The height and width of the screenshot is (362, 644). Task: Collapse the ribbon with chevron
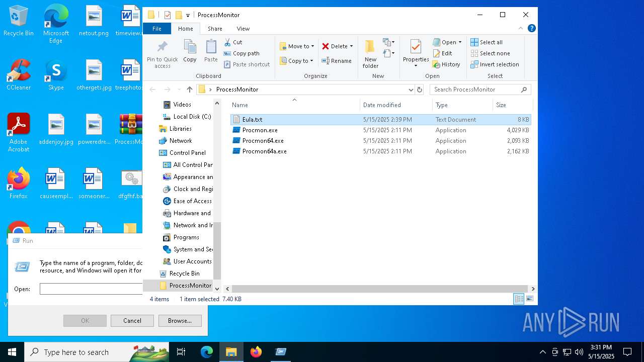coord(521,29)
